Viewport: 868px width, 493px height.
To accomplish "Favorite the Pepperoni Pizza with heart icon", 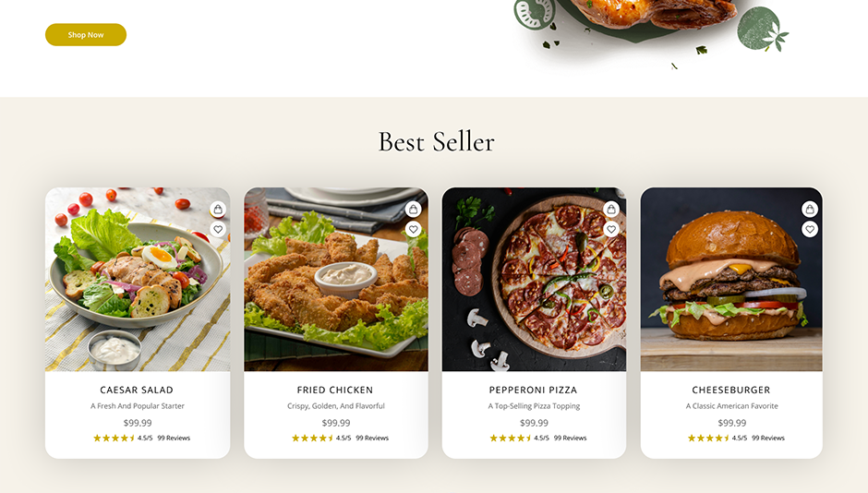I will pyautogui.click(x=611, y=229).
